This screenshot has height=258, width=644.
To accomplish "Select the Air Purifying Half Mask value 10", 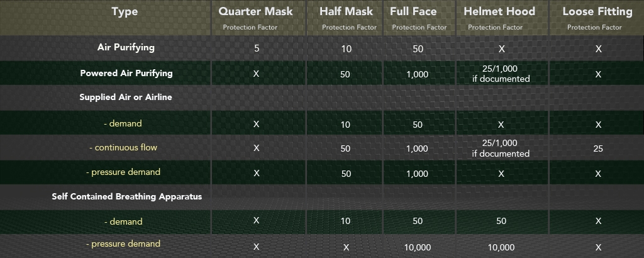I will coord(346,49).
